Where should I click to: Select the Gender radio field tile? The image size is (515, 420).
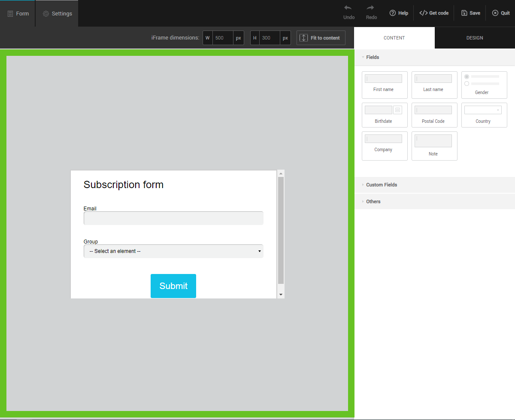[484, 85]
